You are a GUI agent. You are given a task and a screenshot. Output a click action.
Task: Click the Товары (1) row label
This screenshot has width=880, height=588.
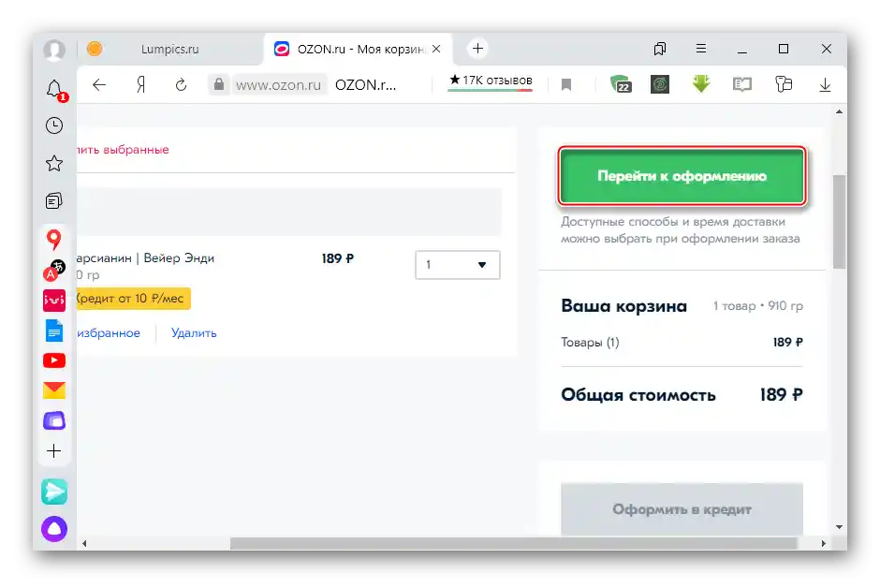coord(590,343)
